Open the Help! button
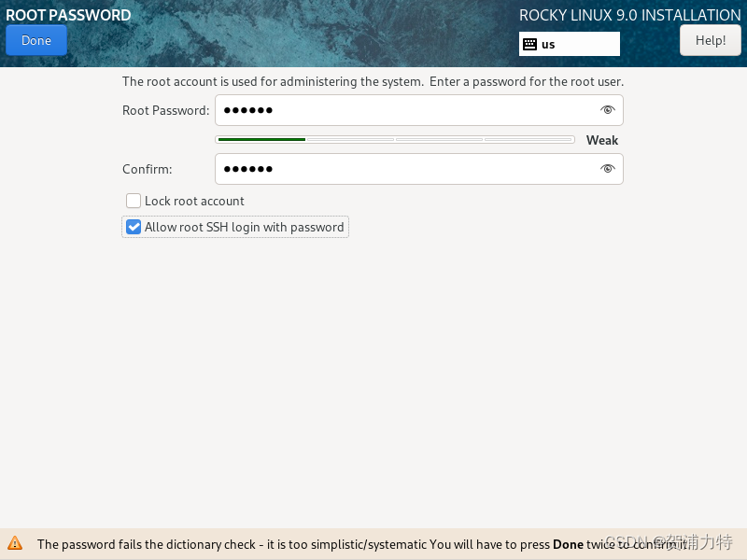 [x=711, y=40]
